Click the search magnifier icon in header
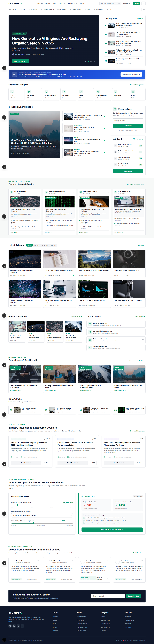The height and width of the screenshot is (644, 154). 119,3
